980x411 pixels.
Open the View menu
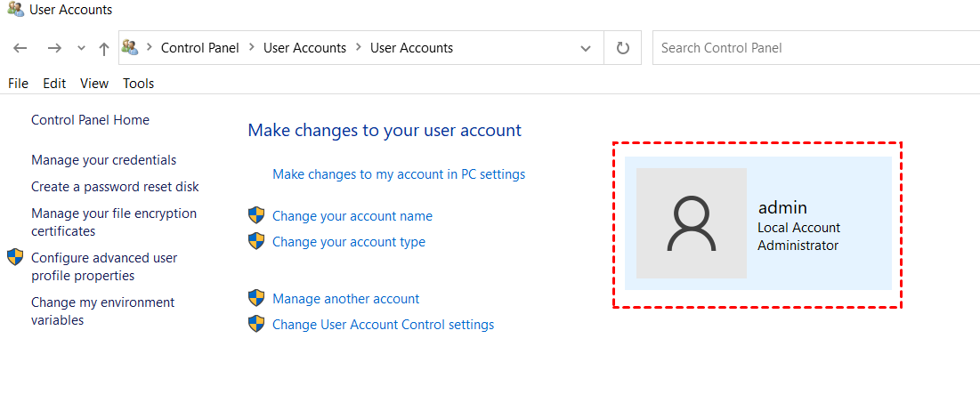(x=94, y=84)
